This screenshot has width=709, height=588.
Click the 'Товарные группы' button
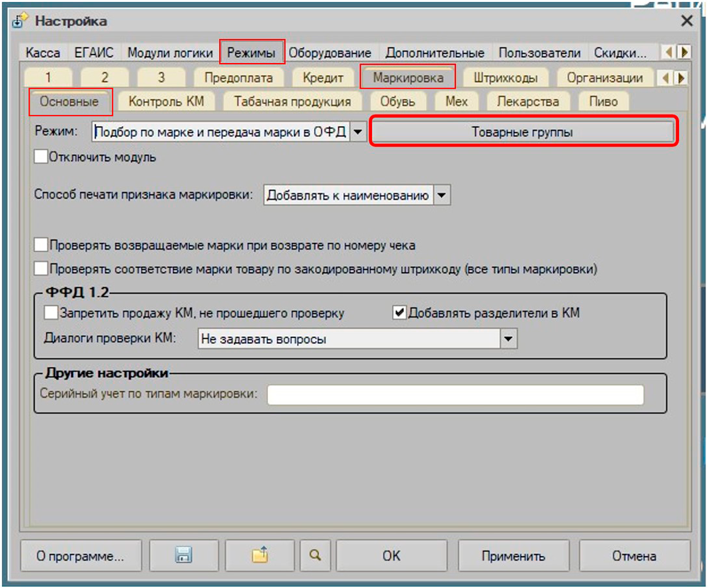[x=523, y=132]
